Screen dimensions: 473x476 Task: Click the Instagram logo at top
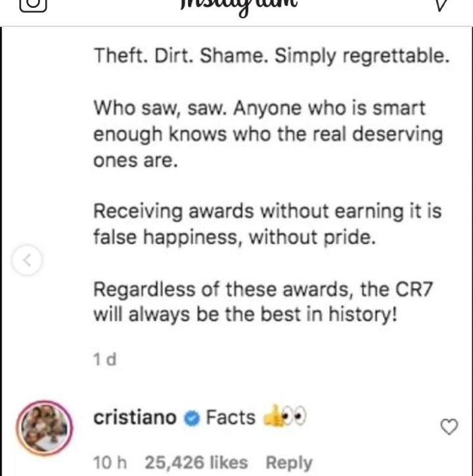[239, 7]
